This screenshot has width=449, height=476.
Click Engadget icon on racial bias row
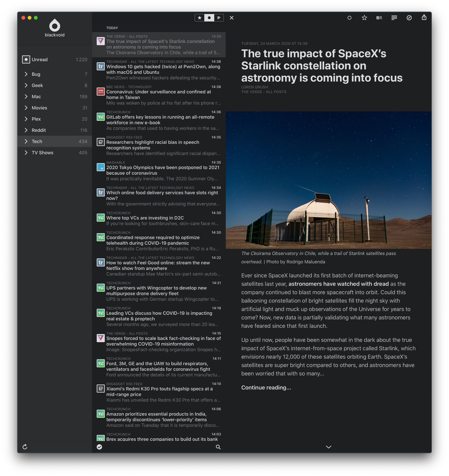(x=101, y=142)
